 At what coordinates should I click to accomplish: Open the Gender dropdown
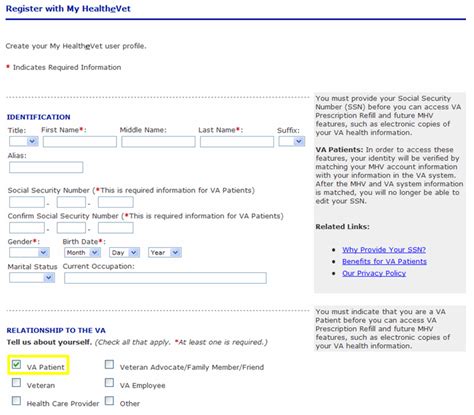29,252
